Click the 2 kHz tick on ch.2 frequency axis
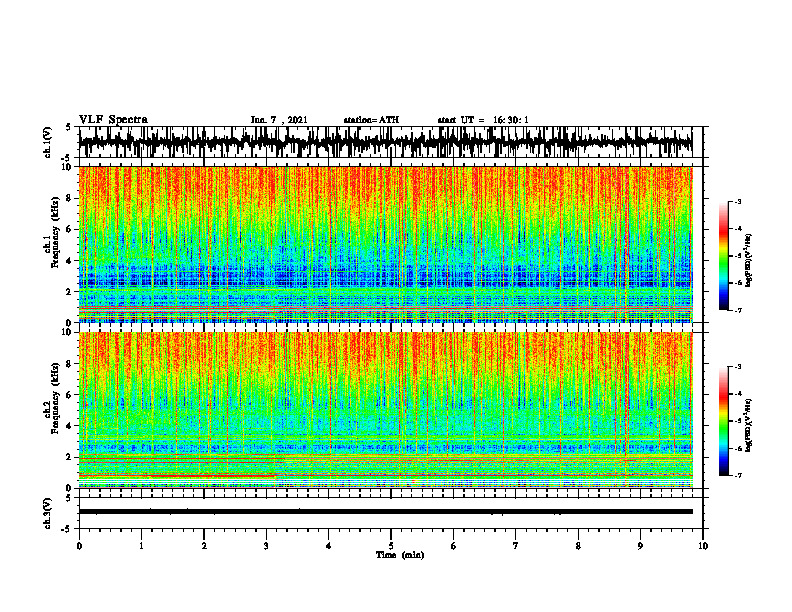The height and width of the screenshot is (612, 792). tap(69, 457)
